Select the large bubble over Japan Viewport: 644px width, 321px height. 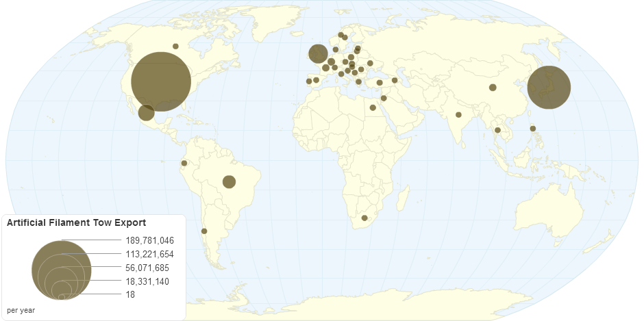click(x=549, y=87)
